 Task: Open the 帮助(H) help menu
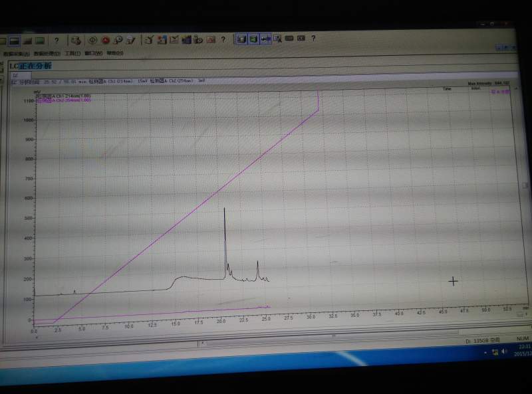[115, 53]
